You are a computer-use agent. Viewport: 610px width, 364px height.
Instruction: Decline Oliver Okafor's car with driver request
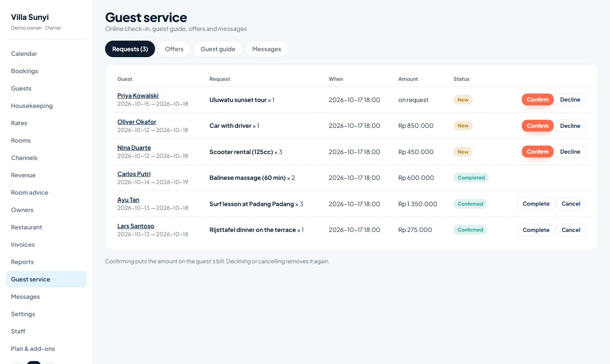570,126
